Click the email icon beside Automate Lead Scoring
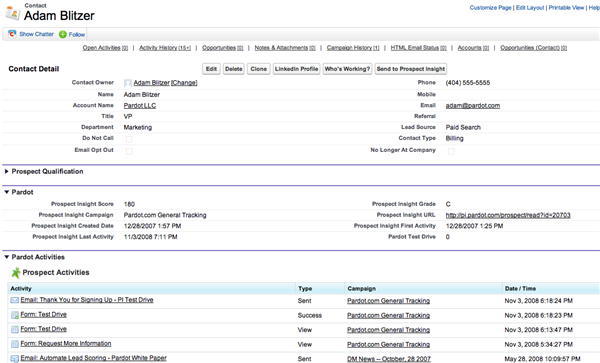The width and height of the screenshot is (600, 363). click(15, 358)
